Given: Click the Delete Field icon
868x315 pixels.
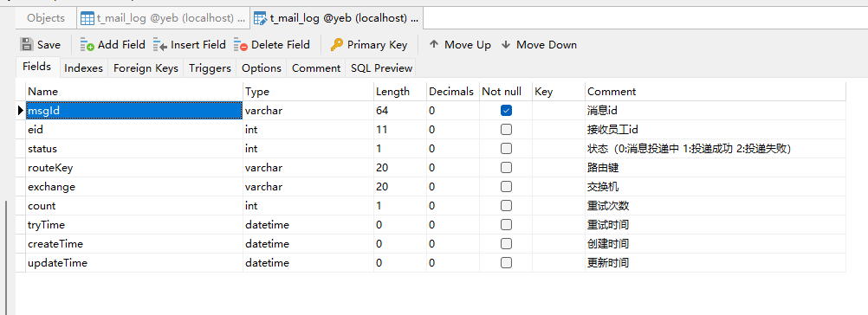Looking at the screenshot, I should click(240, 45).
